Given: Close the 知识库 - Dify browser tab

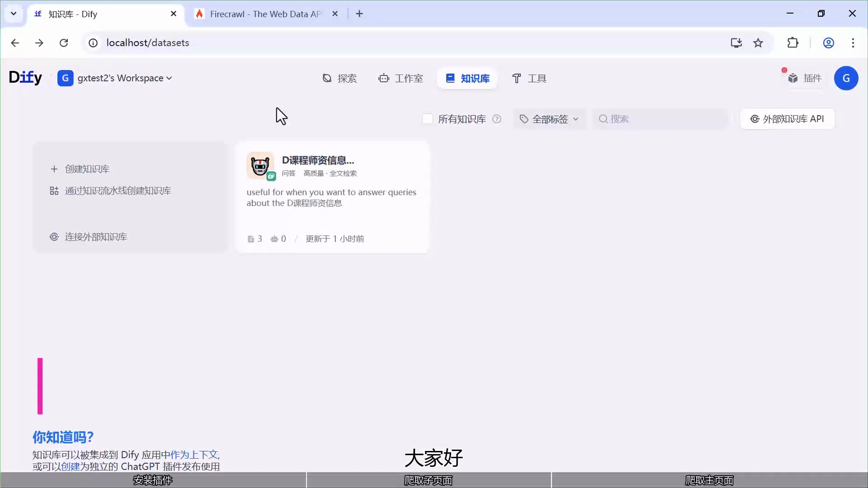Looking at the screenshot, I should coord(174,14).
